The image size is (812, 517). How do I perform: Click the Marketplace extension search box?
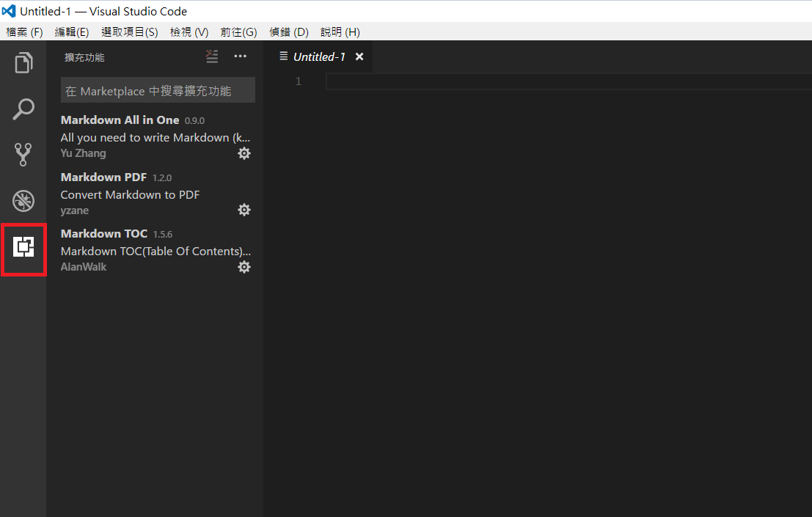(158, 90)
